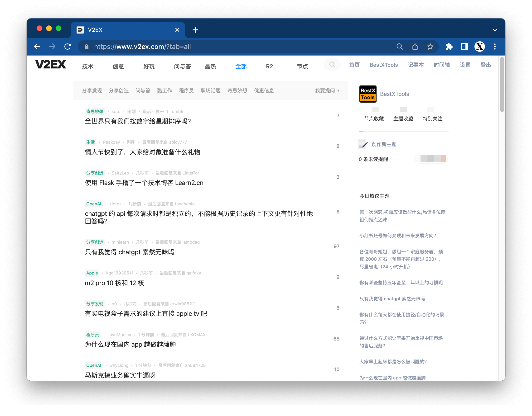
Task: Click the 生活 node tag
Action: point(90,142)
